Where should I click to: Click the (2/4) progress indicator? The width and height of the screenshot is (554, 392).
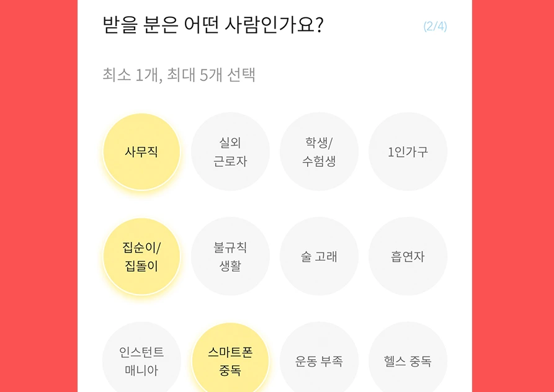coord(436,27)
